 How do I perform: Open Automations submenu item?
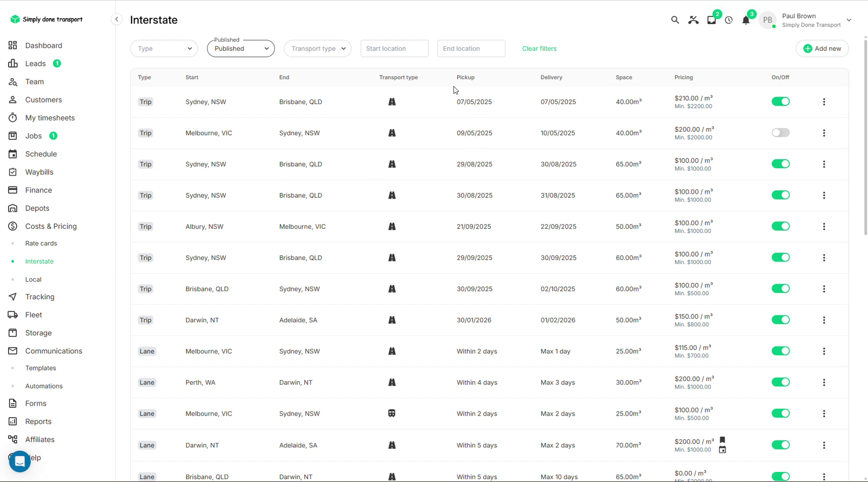point(44,386)
